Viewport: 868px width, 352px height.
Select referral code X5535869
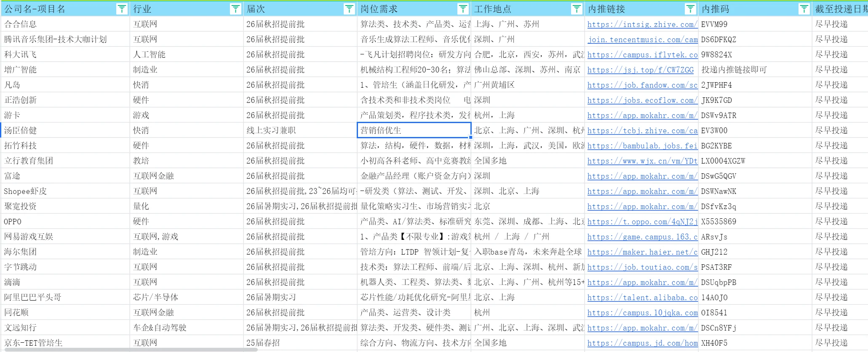(755, 222)
